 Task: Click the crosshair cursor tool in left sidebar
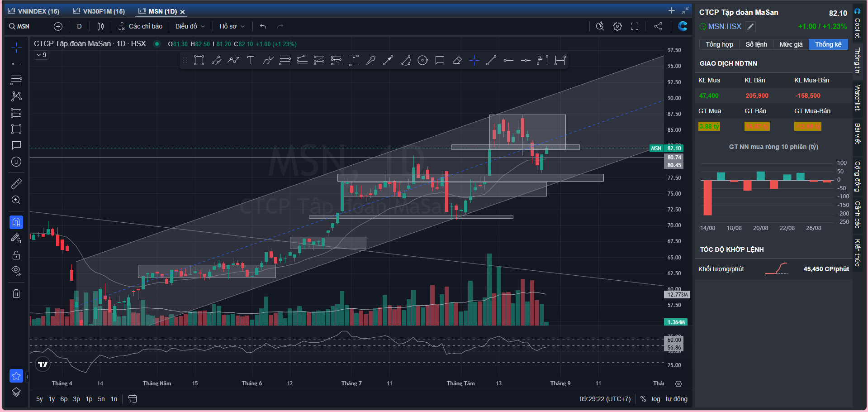16,48
